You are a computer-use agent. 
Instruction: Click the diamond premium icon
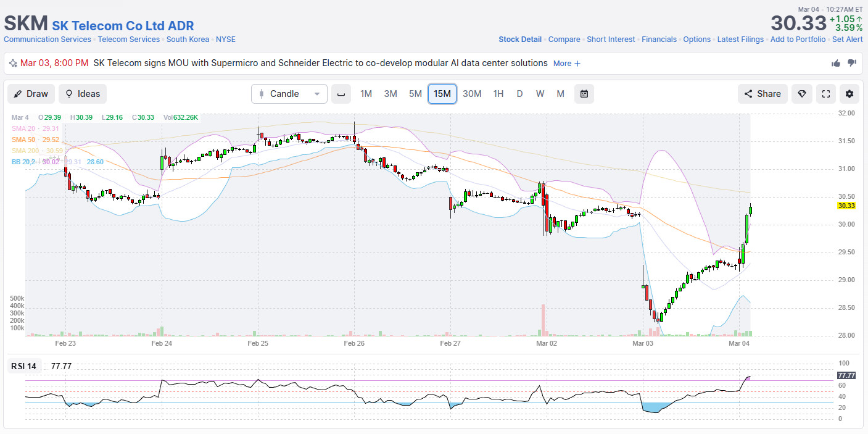click(802, 94)
